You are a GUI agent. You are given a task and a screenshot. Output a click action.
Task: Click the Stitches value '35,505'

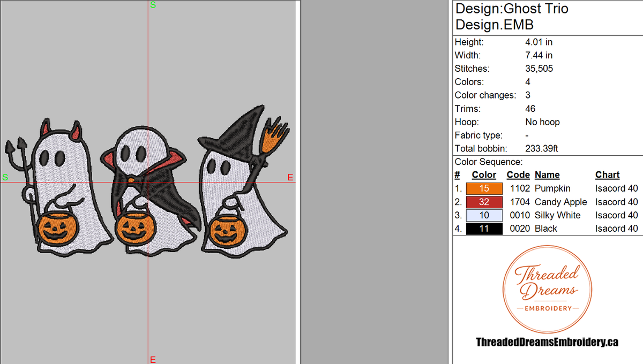pyautogui.click(x=539, y=69)
